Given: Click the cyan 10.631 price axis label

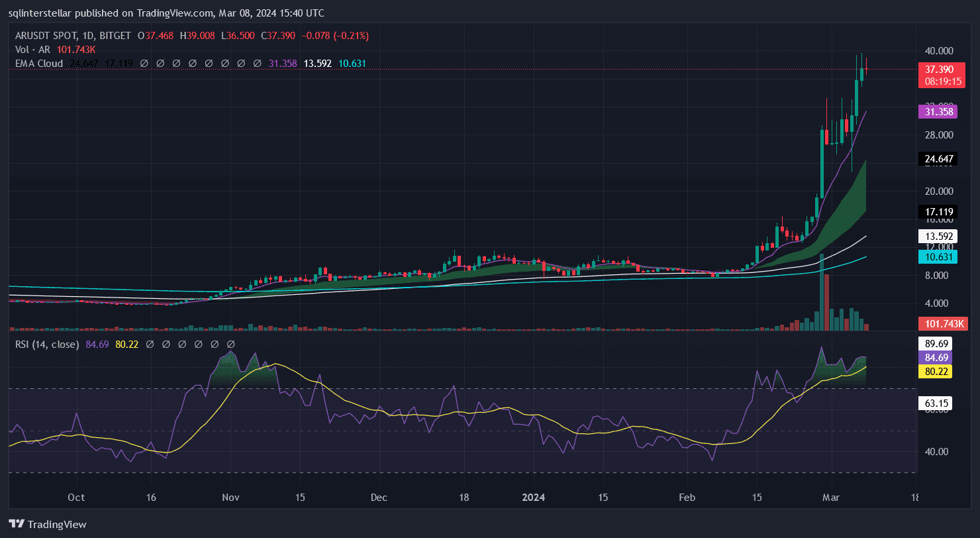Looking at the screenshot, I should point(938,257).
